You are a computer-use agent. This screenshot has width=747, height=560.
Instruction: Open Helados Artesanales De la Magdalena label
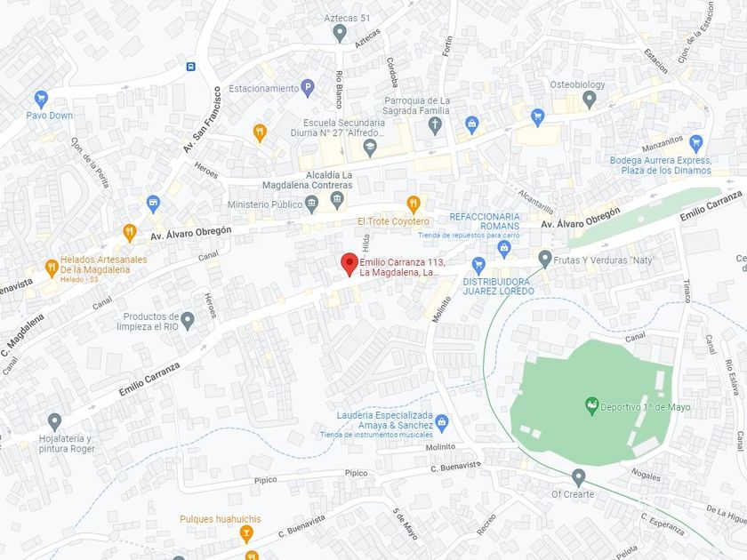point(103,265)
